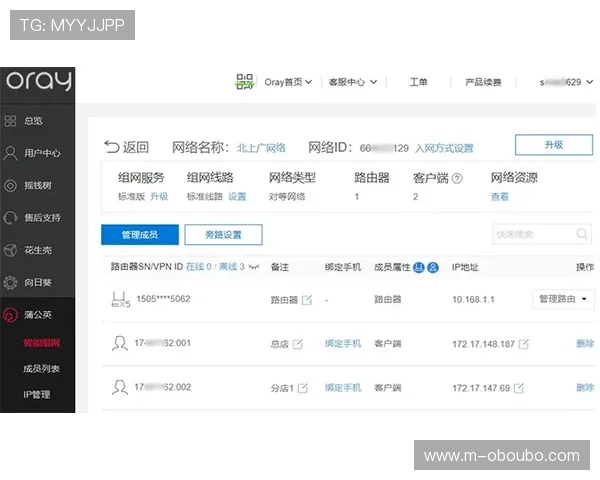The width and height of the screenshot is (600, 480).
Task: Open 向日葵 in the sidebar
Action: [38, 282]
